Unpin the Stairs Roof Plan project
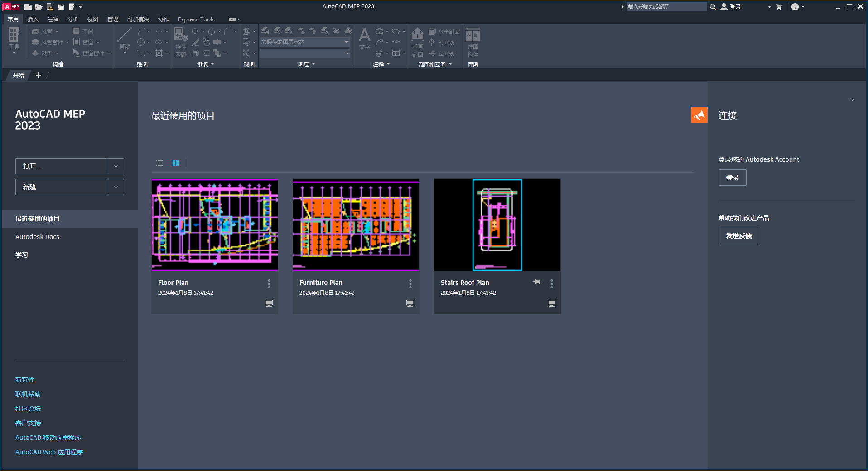This screenshot has width=868, height=471. (536, 282)
